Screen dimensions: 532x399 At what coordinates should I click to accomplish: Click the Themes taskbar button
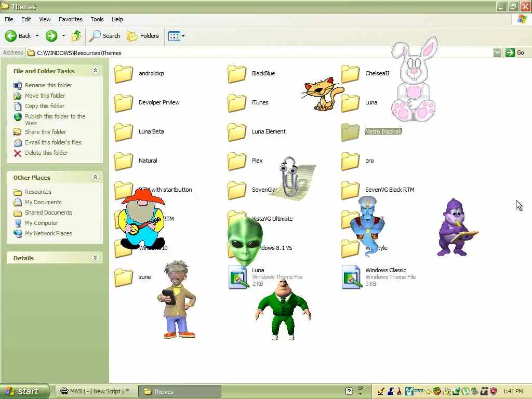click(180, 392)
